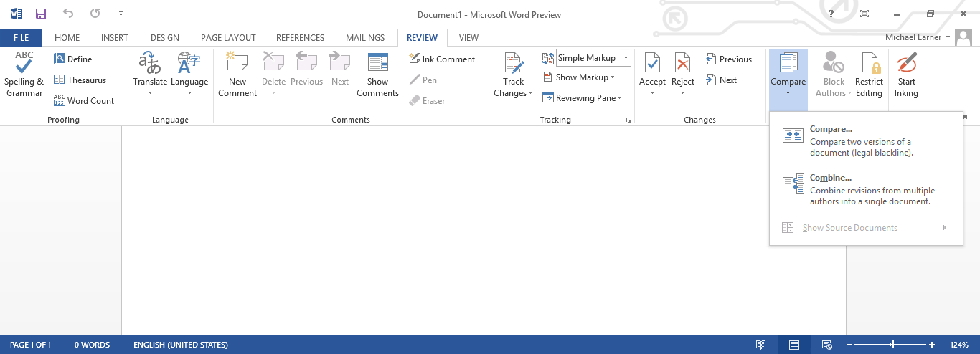Click PAGE 1 OF 1 status indicator
Screen dimensions: 980x354
[30, 345]
